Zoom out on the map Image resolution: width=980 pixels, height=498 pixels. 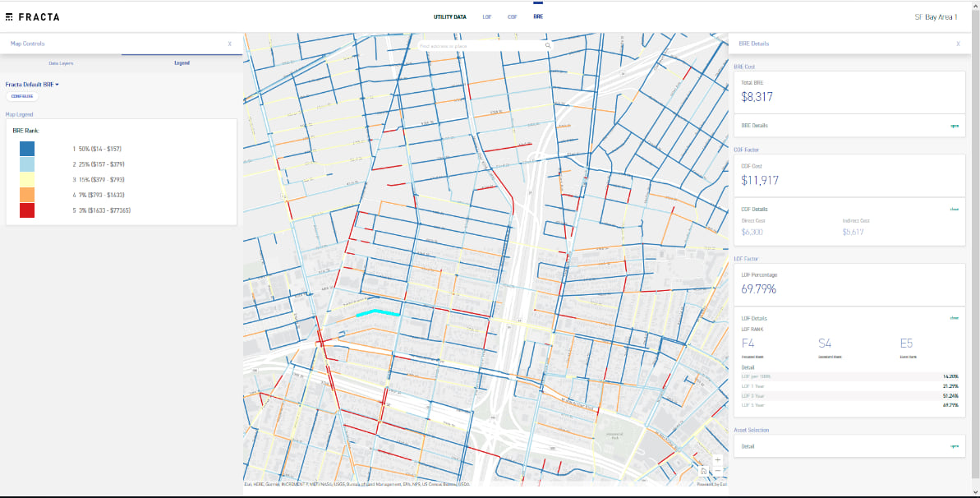tap(717, 471)
